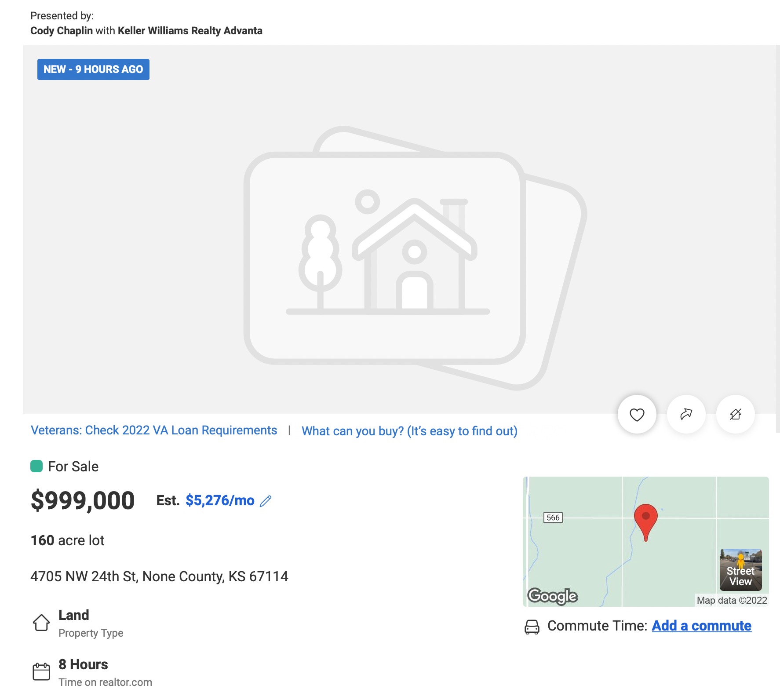Click the car icon beside Commute Time
This screenshot has height=700, width=780.
pos(532,627)
